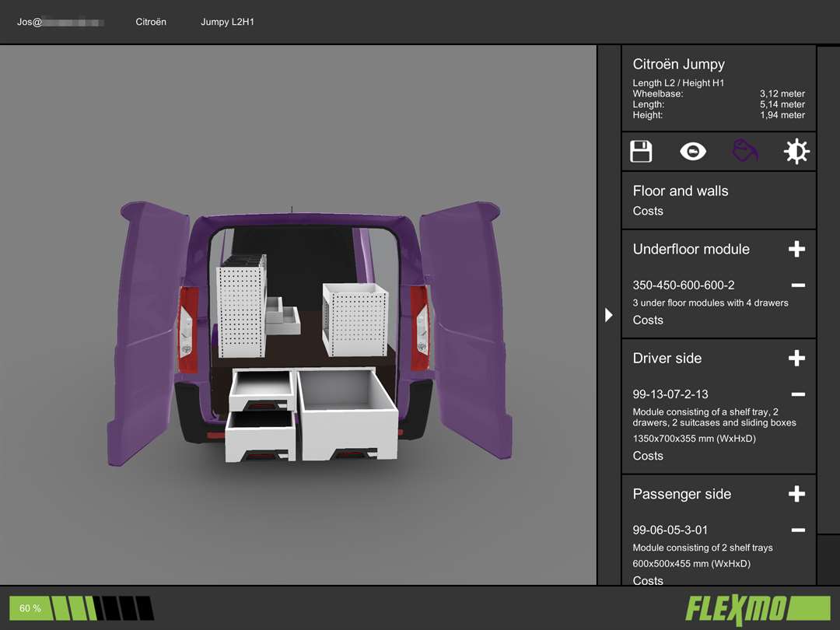
Task: Open the purple paint bucket color icon
Action: 745,151
